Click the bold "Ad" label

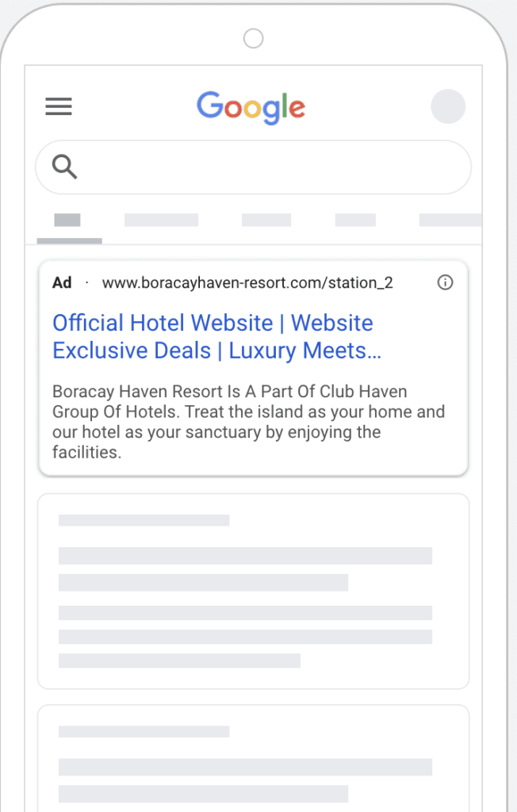click(62, 283)
